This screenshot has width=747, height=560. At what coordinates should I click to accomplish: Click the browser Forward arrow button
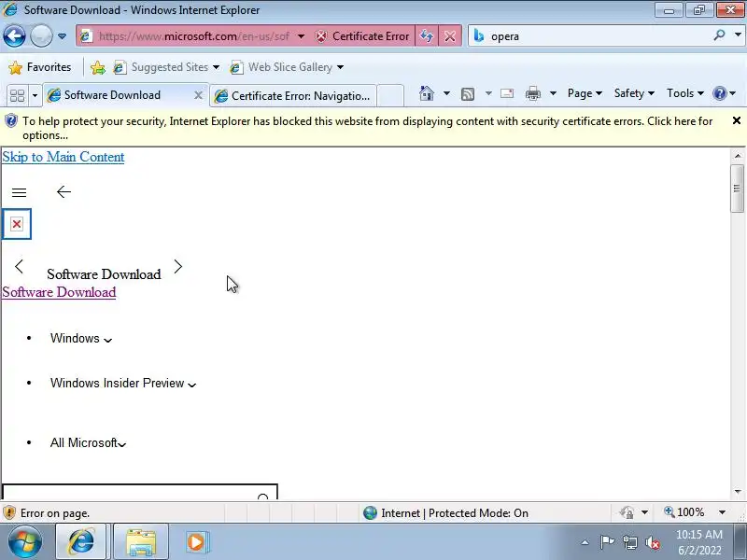(x=41, y=36)
